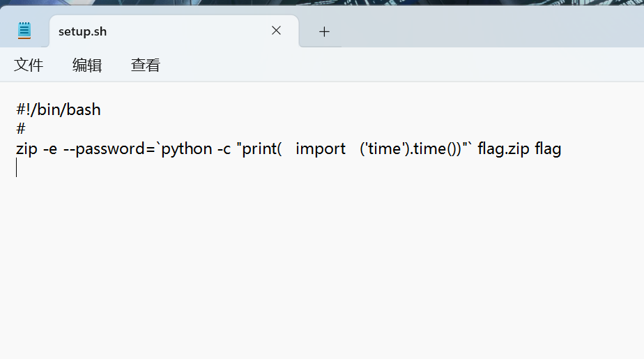This screenshot has width=644, height=359.
Task: Click the desktop wallpaper strip above the window
Action: coord(322,2)
